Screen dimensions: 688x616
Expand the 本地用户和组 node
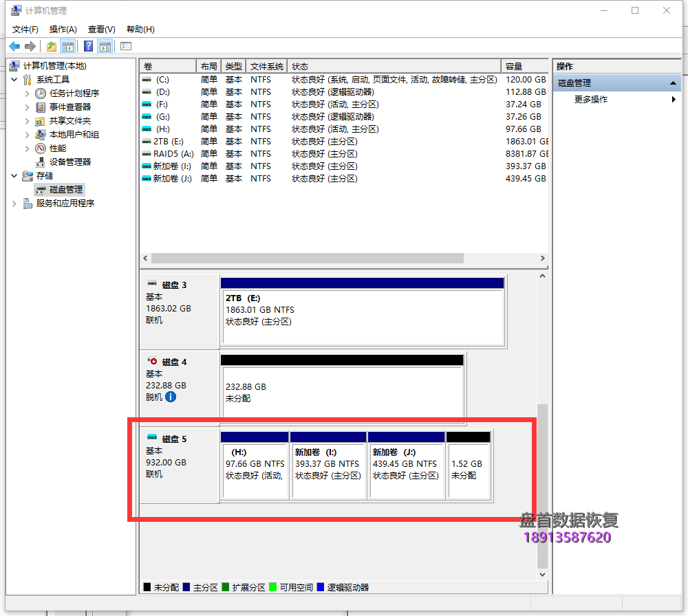coord(28,135)
